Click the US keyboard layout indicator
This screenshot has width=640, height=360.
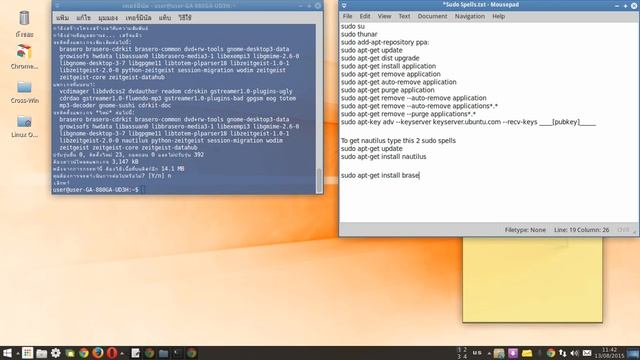pos(477,353)
